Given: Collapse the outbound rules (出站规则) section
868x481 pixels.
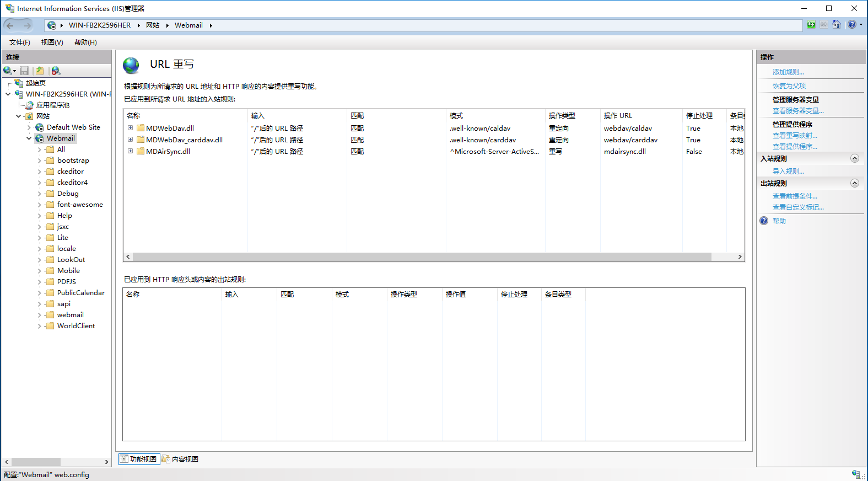Looking at the screenshot, I should click(x=855, y=183).
